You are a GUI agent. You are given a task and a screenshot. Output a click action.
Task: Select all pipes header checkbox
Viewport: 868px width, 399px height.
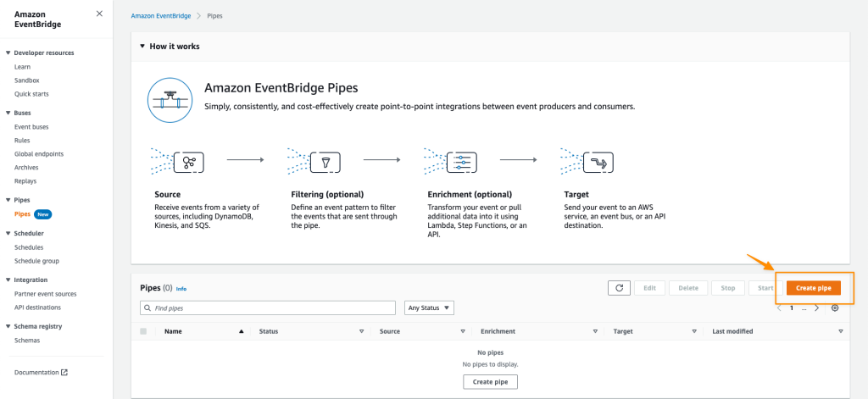[143, 331]
